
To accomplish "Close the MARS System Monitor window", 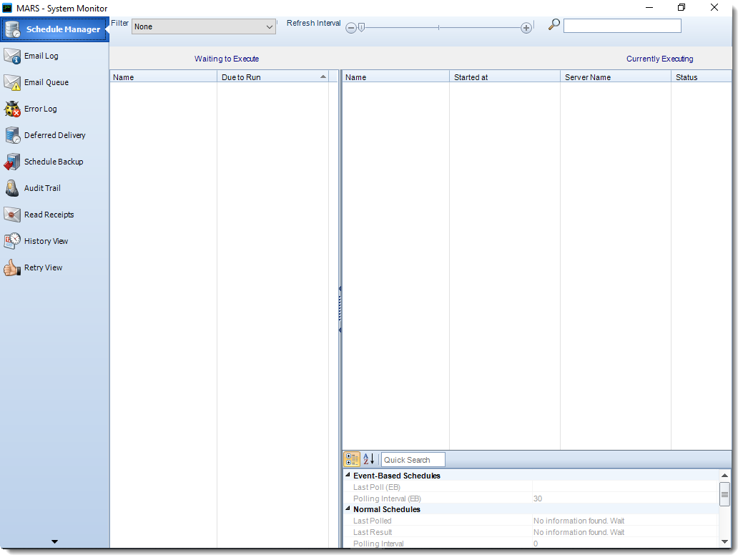I will coord(714,8).
